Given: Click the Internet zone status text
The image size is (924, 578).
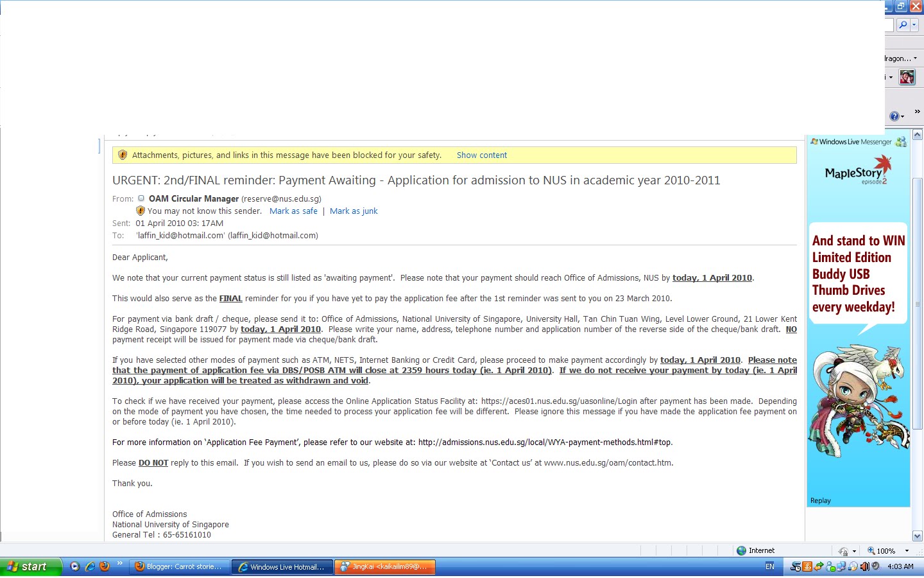Looking at the screenshot, I should click(762, 550).
